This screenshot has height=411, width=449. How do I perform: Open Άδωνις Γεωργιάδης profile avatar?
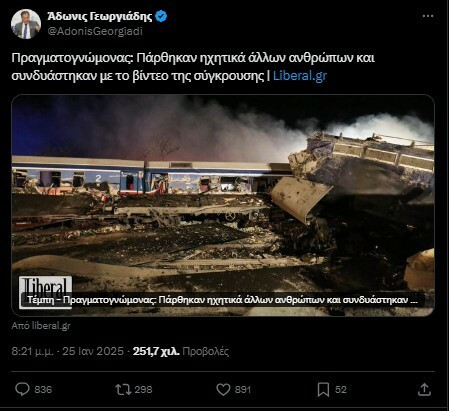[x=26, y=24]
